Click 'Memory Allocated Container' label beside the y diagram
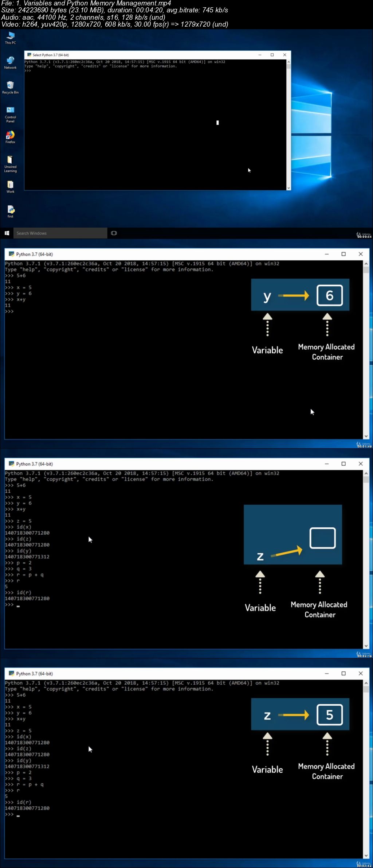The image size is (373, 868). point(326,352)
